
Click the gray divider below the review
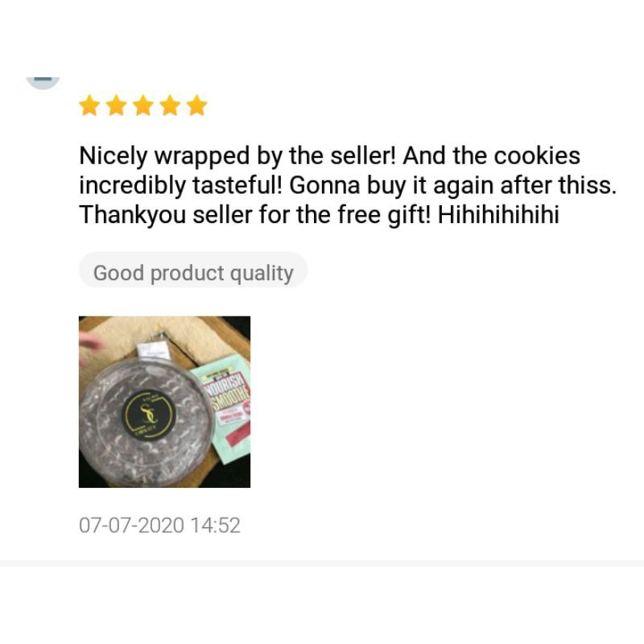pyautogui.click(x=322, y=563)
